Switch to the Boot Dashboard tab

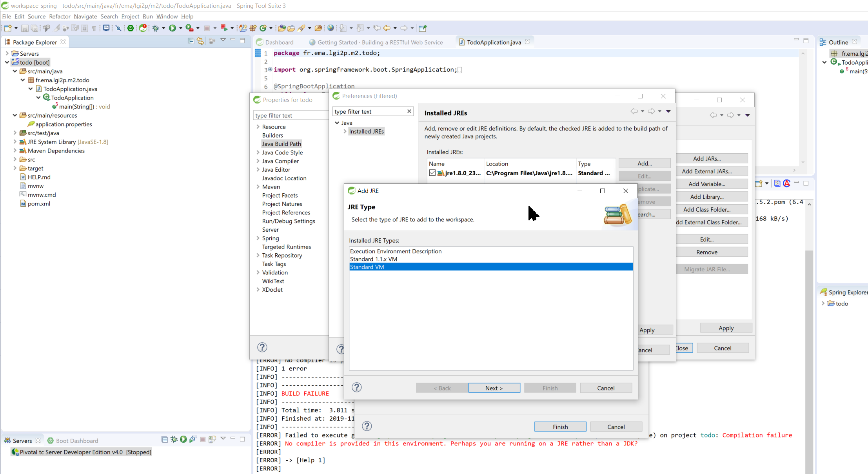click(73, 441)
